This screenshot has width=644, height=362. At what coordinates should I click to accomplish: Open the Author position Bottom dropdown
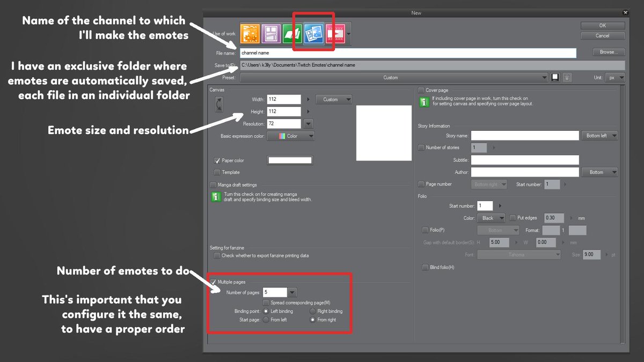pyautogui.click(x=599, y=172)
